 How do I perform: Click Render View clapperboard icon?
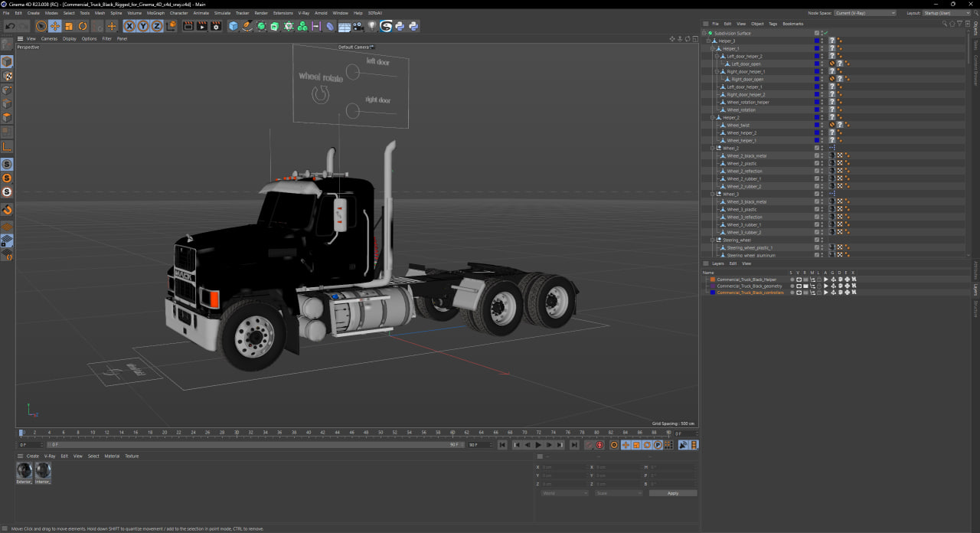click(x=188, y=26)
